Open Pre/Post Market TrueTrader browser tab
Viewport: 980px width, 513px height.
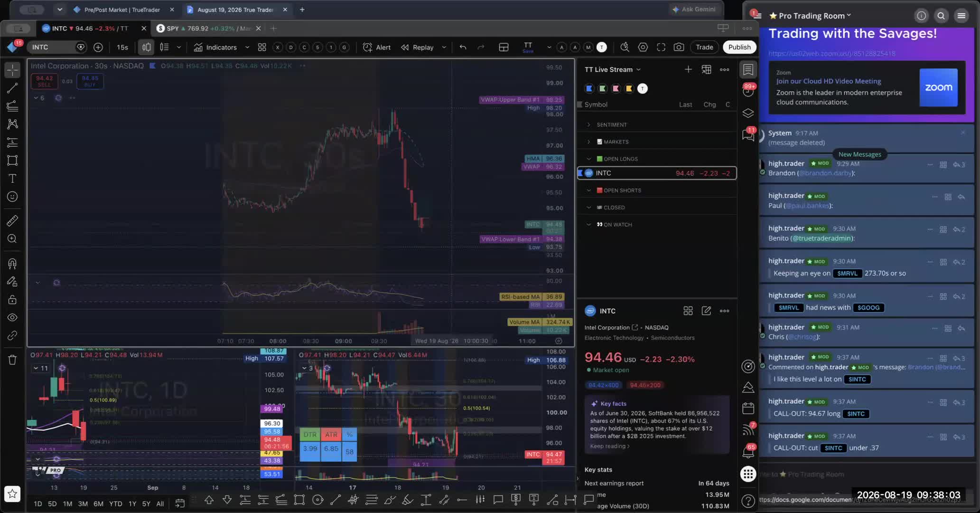pyautogui.click(x=122, y=9)
